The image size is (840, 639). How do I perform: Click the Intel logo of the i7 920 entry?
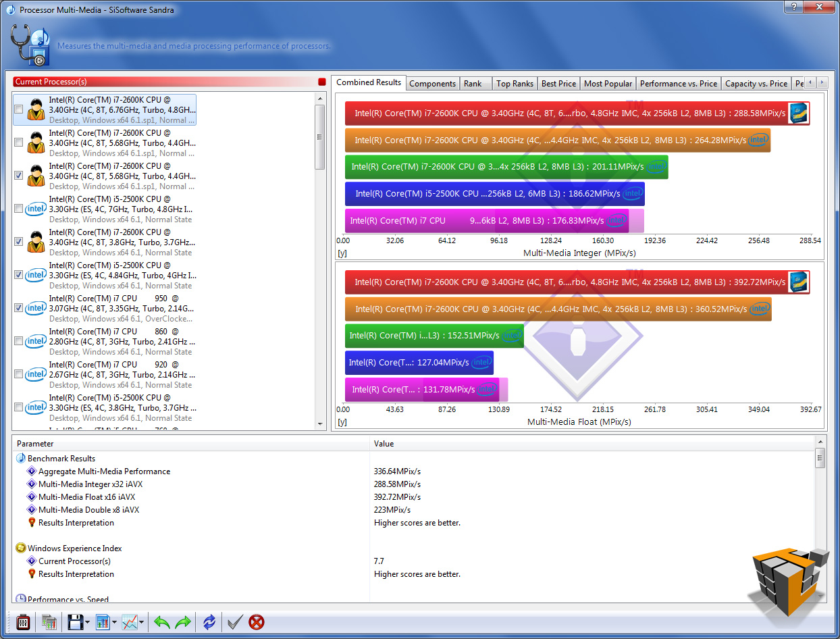point(36,374)
